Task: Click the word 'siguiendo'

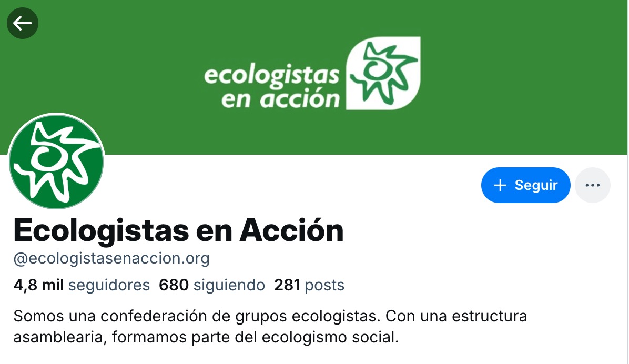Action: (x=229, y=285)
